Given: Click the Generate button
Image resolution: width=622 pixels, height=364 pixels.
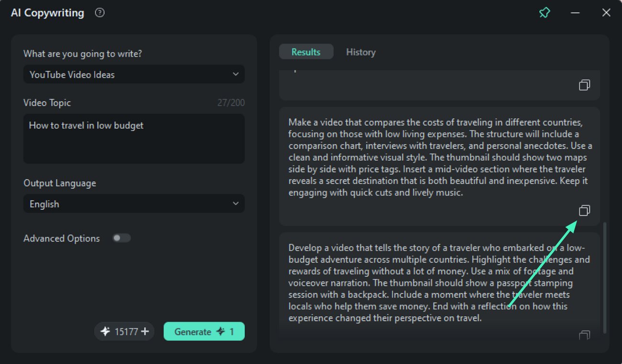Looking at the screenshot, I should [204, 331].
